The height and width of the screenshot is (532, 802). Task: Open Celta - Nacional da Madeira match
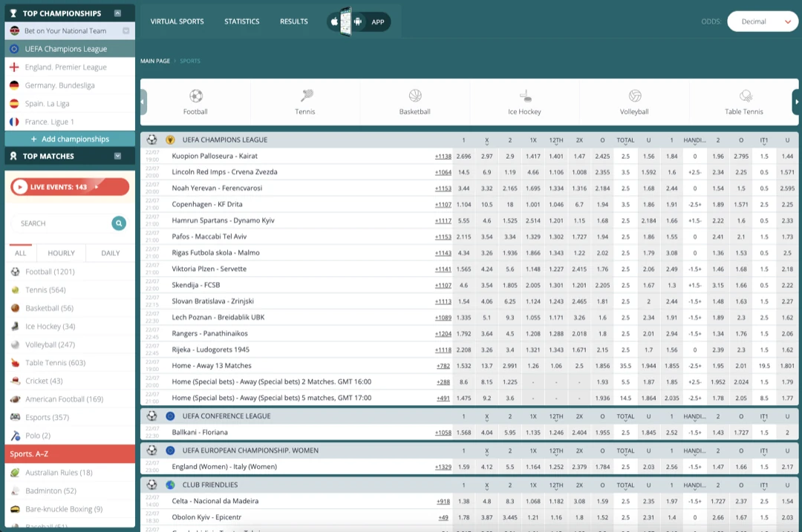pyautogui.click(x=215, y=502)
